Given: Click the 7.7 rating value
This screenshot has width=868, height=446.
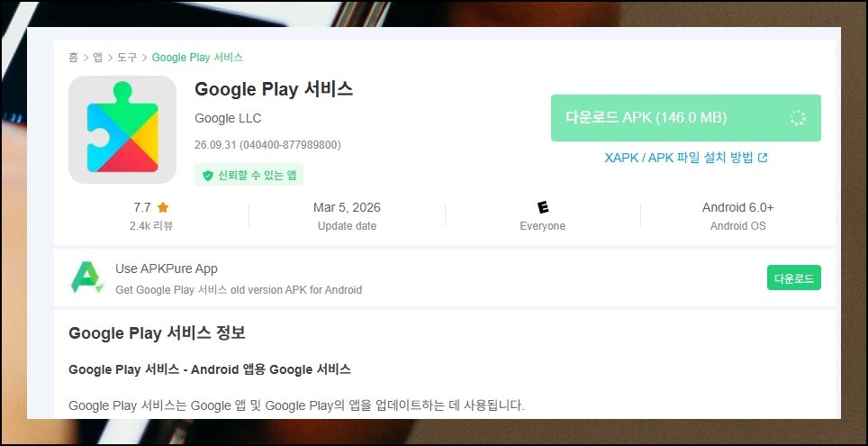Looking at the screenshot, I should coord(142,208).
